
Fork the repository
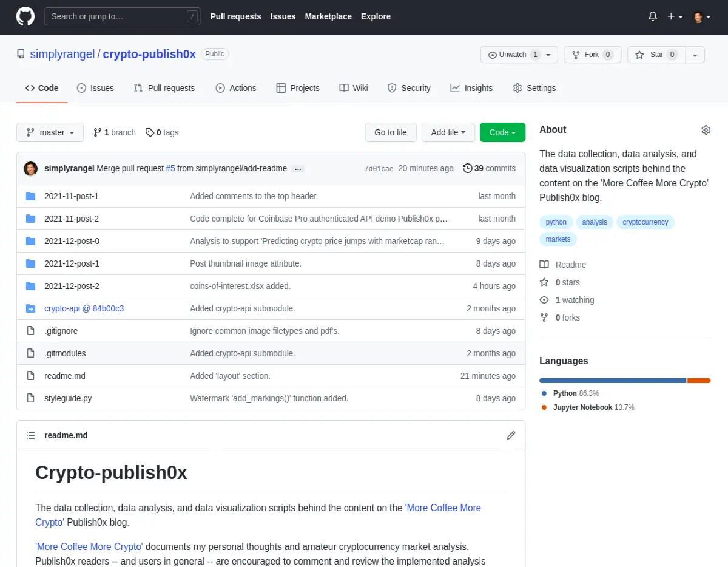click(x=592, y=55)
